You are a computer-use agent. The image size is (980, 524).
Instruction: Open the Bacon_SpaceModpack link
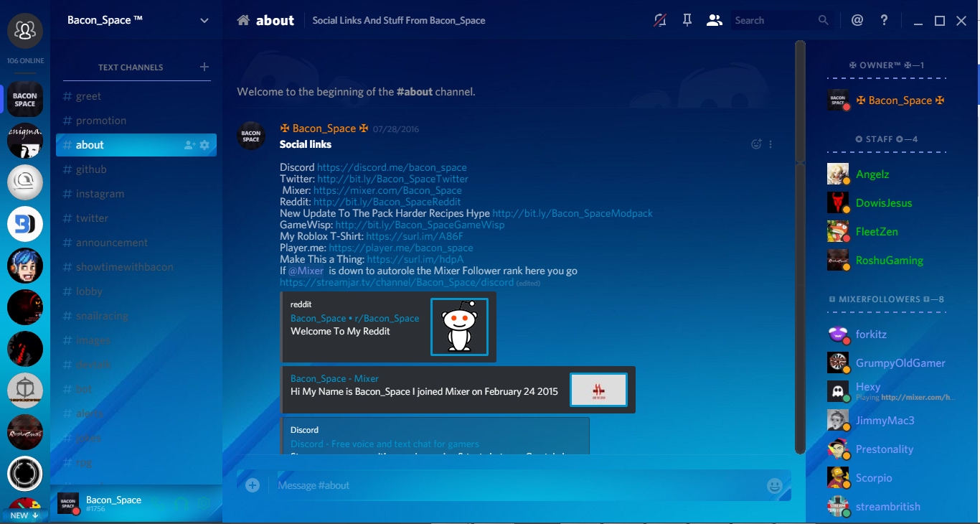click(573, 213)
